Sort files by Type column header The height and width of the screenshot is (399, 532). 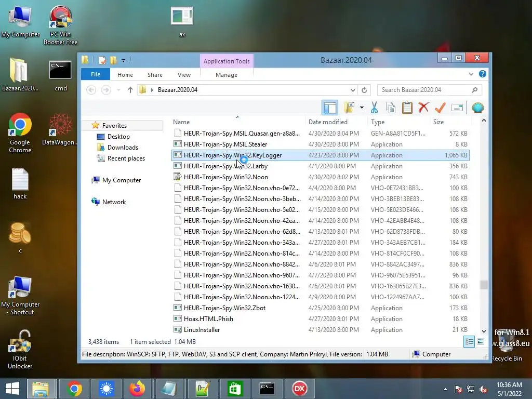(378, 122)
